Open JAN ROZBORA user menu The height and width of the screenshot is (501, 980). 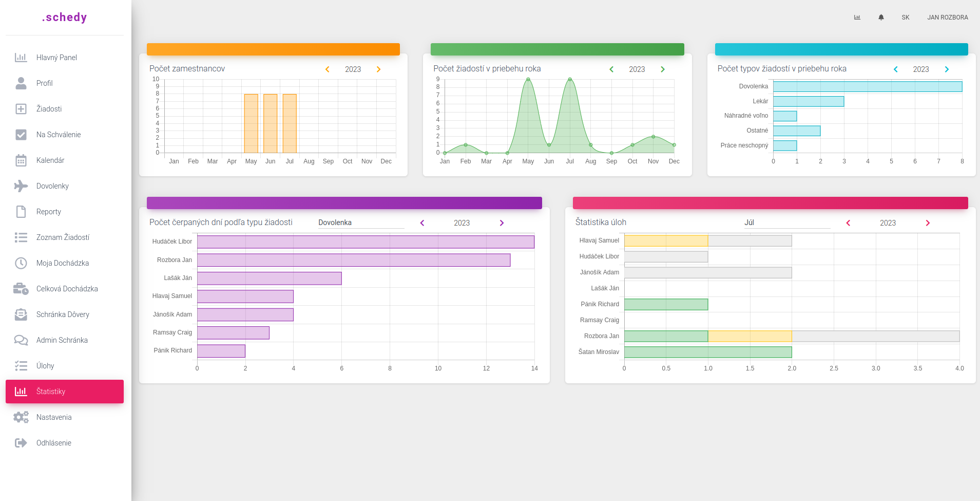click(948, 17)
